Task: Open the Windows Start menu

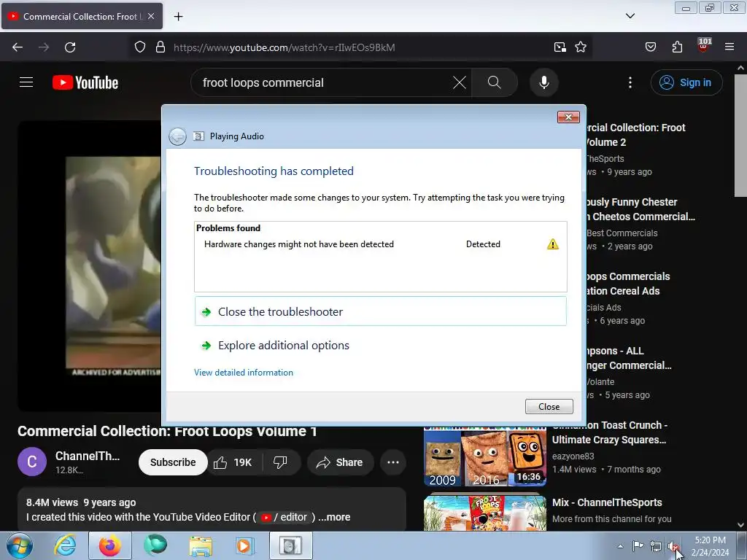Action: tap(20, 545)
